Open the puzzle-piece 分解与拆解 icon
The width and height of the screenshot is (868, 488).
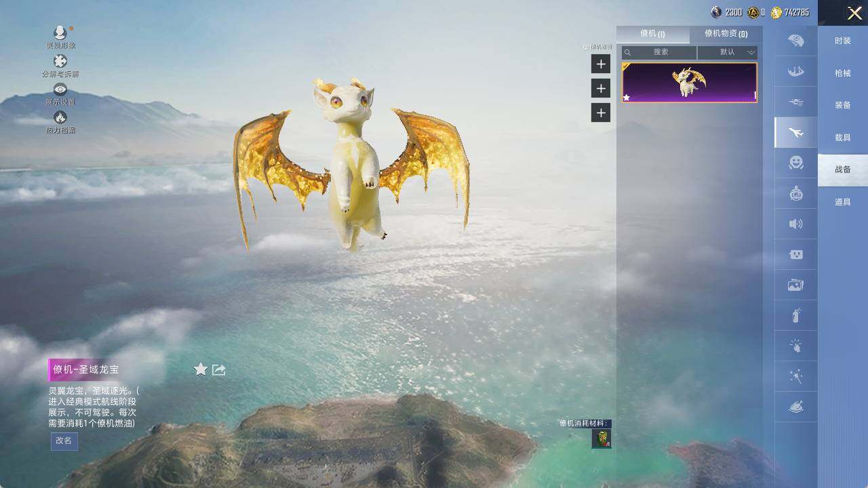[x=60, y=61]
